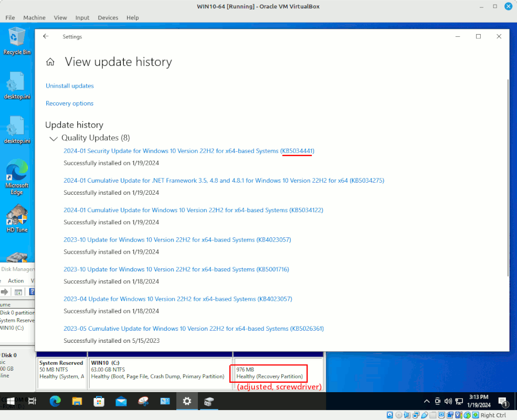This screenshot has height=420, width=517.
Task: Open the KB5034122 cumulative update link
Action: click(x=193, y=211)
